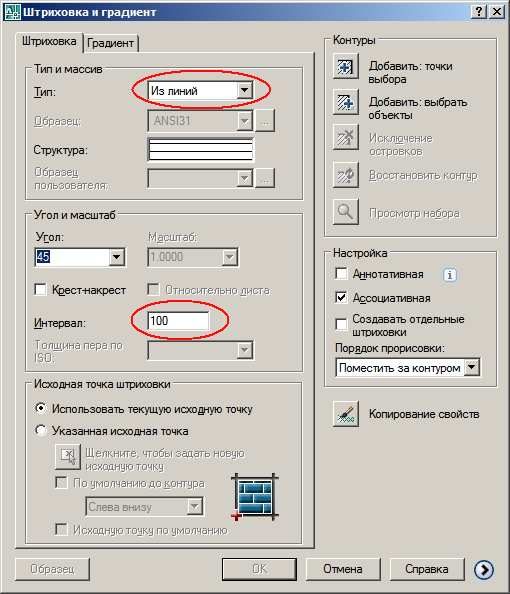Switch to the Градиент tab
The image size is (510, 594).
pos(110,43)
